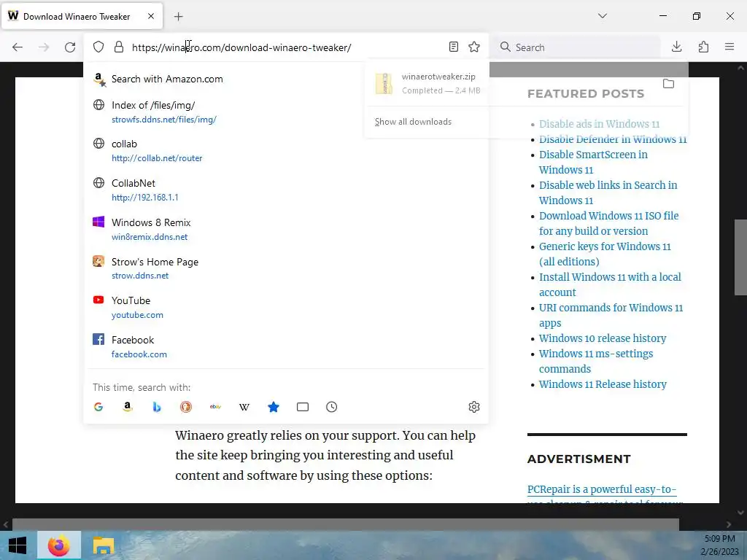
Task: Search this time with Bing
Action: point(157,407)
